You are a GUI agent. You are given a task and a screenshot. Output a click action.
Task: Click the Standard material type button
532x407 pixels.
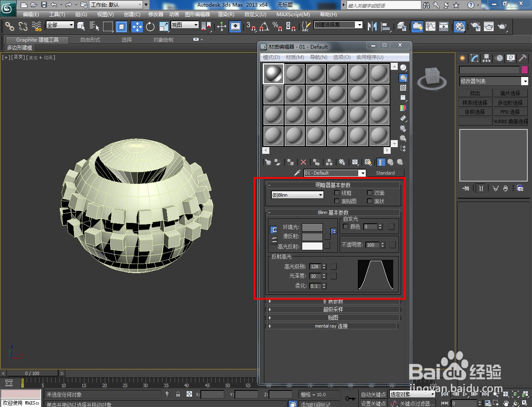(x=386, y=173)
